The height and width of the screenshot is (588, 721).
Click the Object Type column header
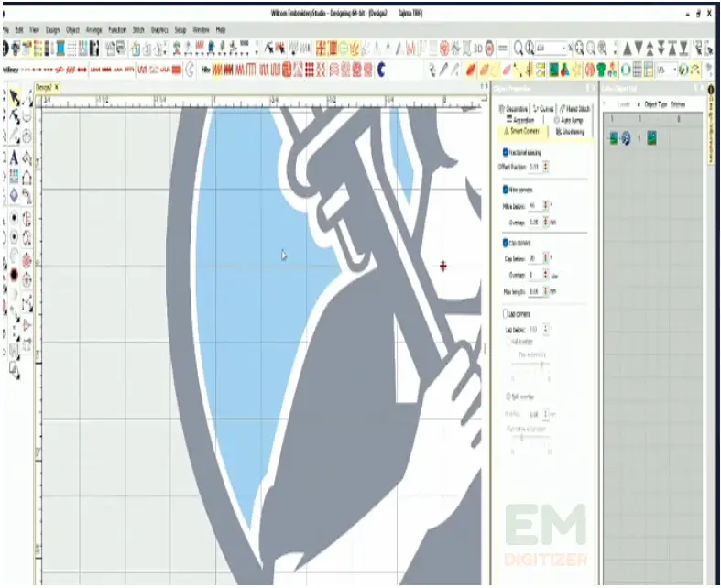coord(656,104)
